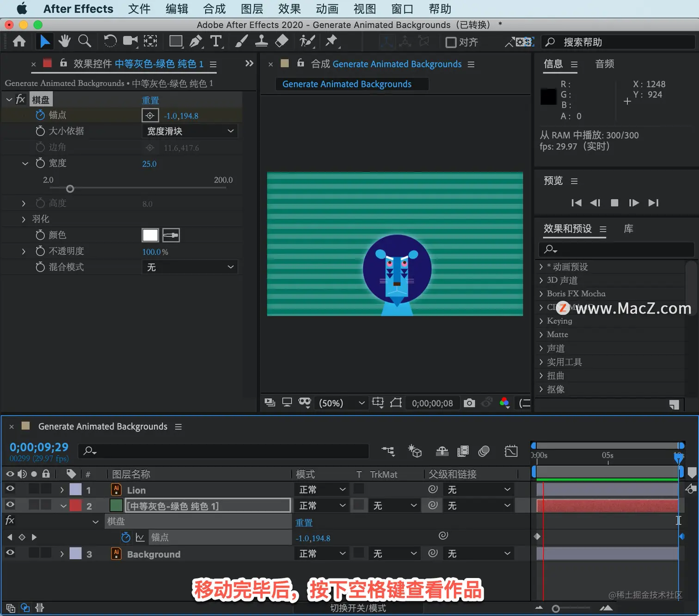Select the Pen tool
This screenshot has height=616, width=699.
[196, 42]
